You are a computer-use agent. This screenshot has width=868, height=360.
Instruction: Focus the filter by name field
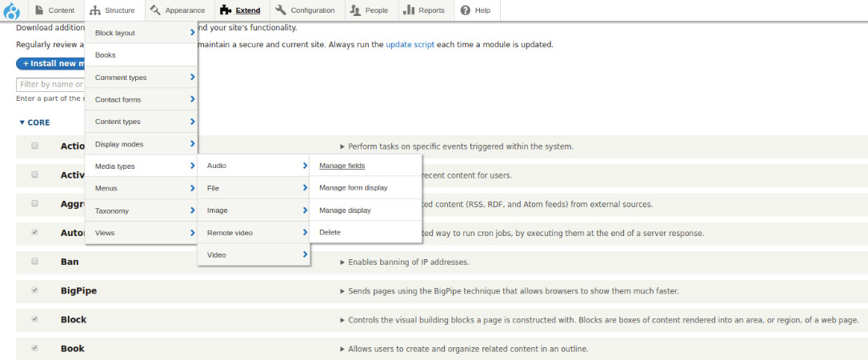(51, 85)
